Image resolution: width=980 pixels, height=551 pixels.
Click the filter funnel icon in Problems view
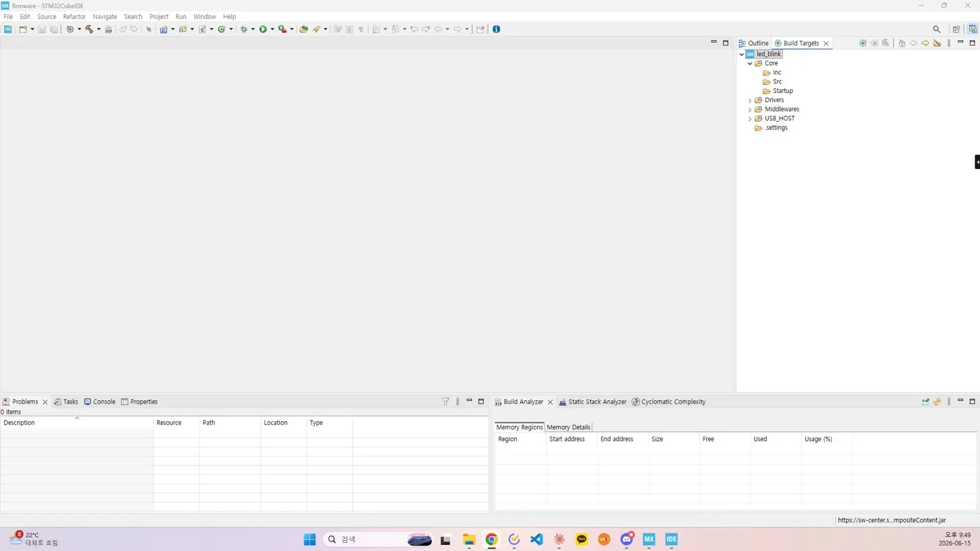pyautogui.click(x=446, y=402)
